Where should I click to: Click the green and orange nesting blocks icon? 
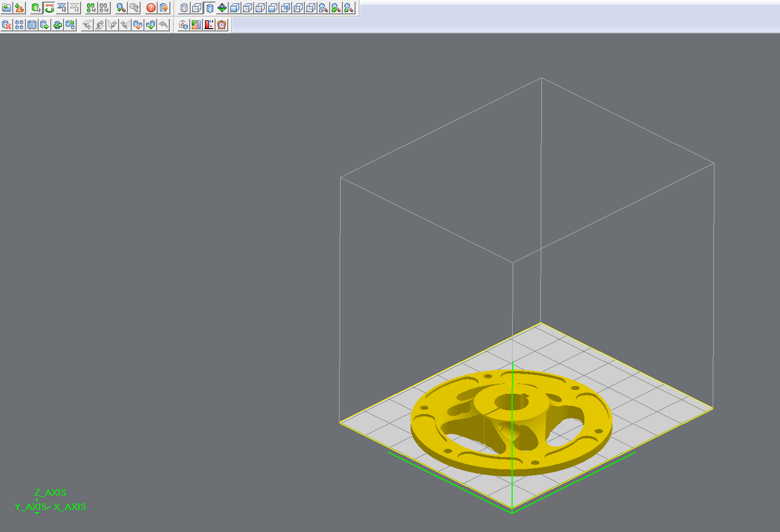click(196, 25)
